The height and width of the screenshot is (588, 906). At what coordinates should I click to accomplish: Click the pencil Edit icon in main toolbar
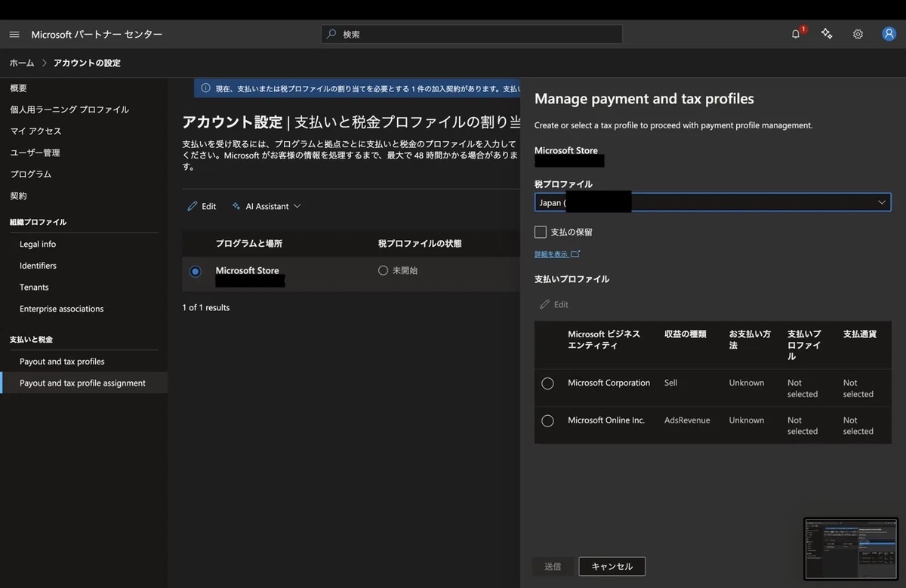click(193, 206)
